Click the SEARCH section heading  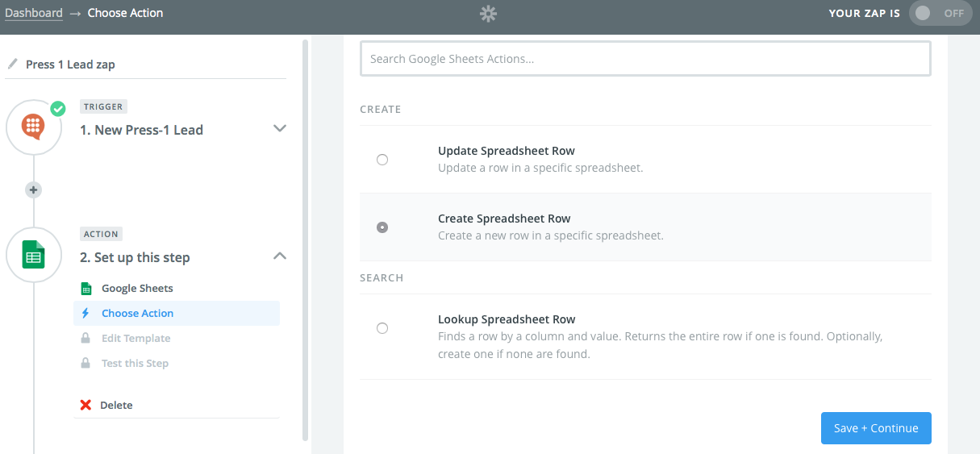tap(382, 277)
